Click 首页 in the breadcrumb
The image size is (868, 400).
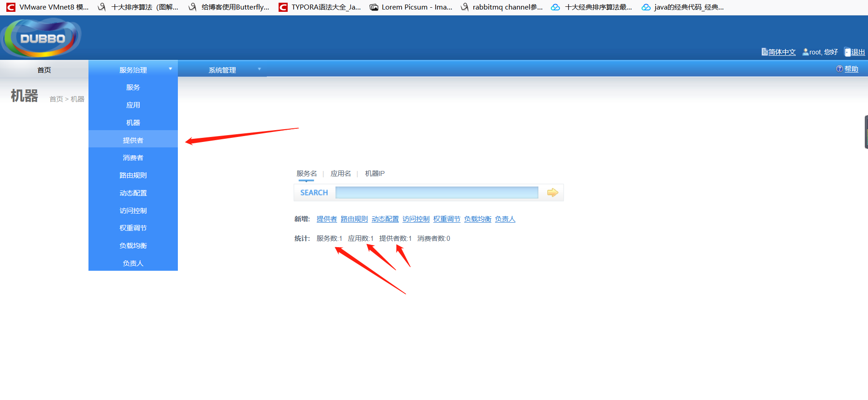[x=56, y=99]
